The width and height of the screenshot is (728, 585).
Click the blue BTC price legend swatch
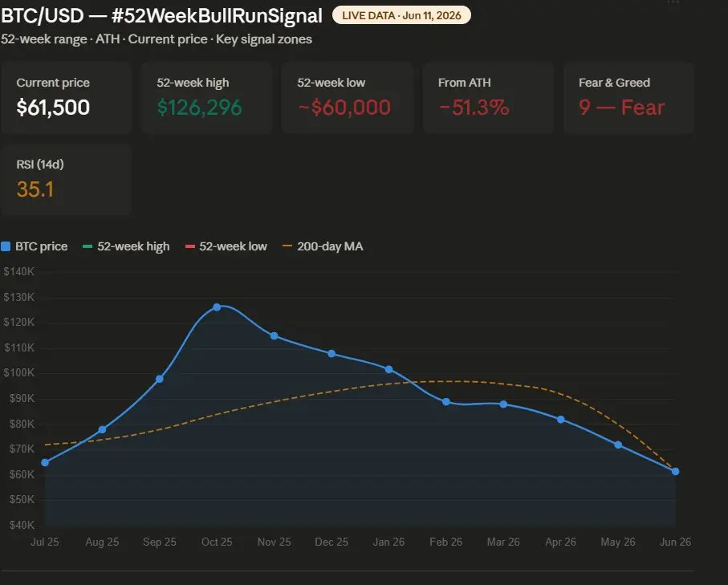point(6,246)
